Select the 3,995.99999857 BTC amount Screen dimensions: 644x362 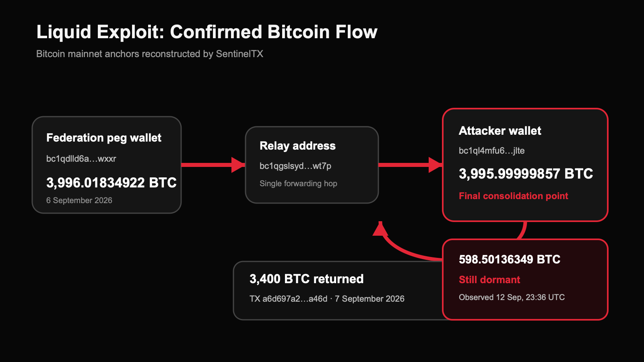pos(526,174)
